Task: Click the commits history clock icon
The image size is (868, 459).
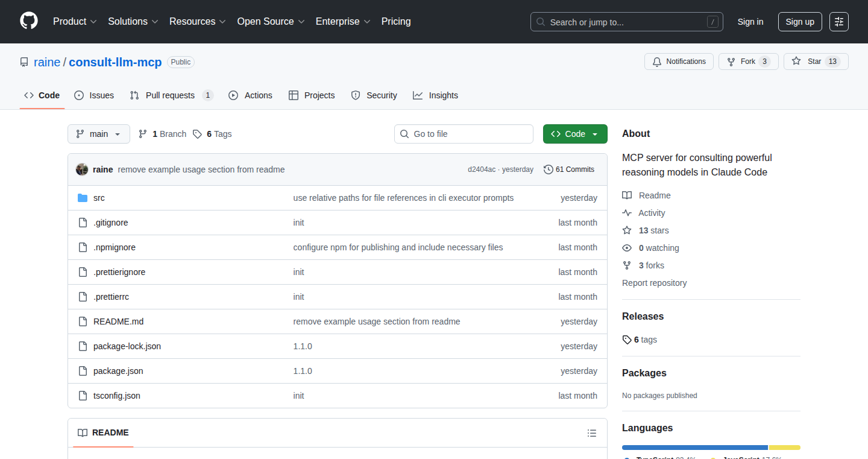Action: (x=548, y=169)
